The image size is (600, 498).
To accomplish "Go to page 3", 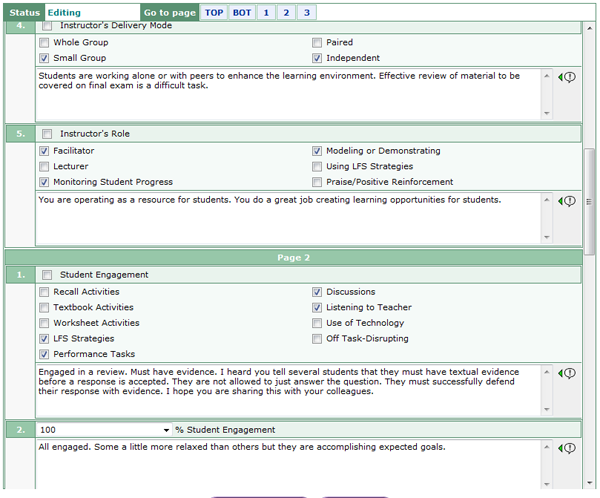I will 307,13.
